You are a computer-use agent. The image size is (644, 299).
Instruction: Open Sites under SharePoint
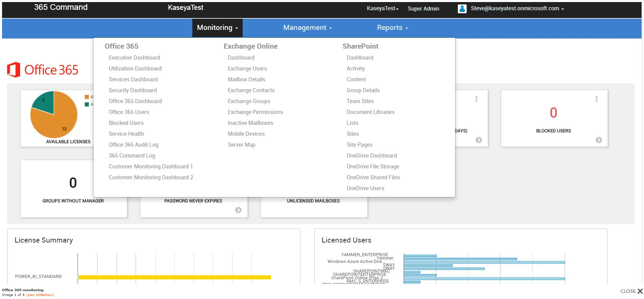pyautogui.click(x=353, y=134)
